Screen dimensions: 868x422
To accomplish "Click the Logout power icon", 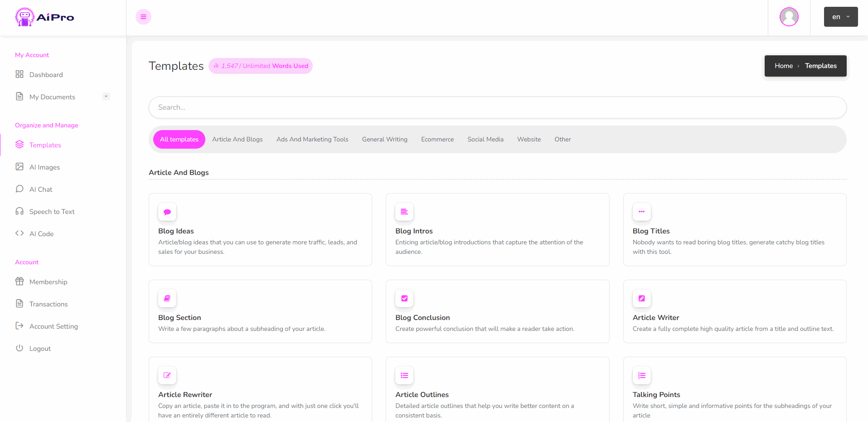I will 19,348.
